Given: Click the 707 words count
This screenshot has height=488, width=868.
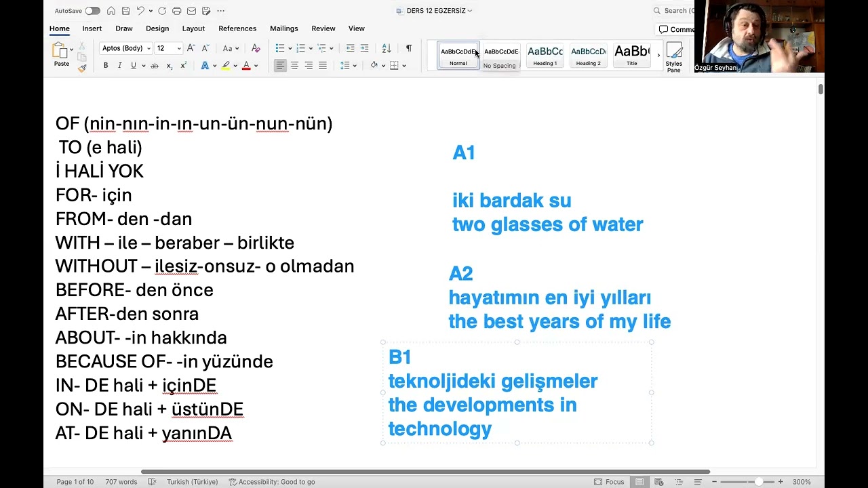Looking at the screenshot, I should click(x=121, y=482).
